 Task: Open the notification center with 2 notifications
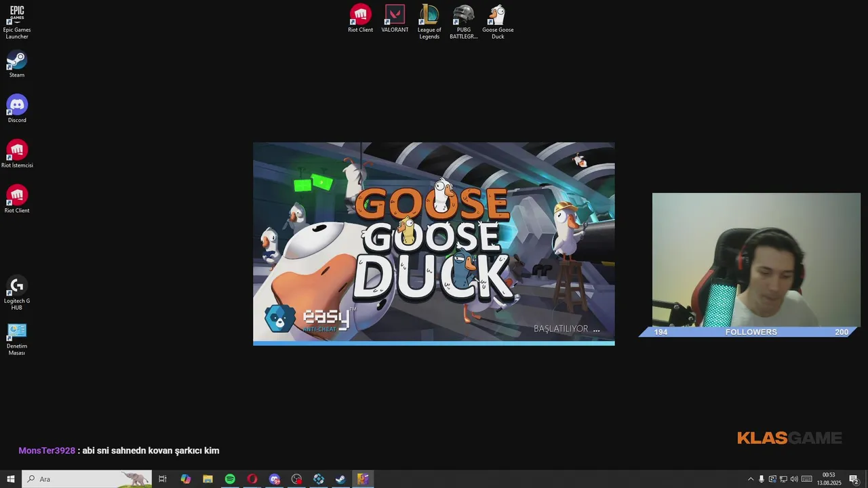pyautogui.click(x=854, y=479)
